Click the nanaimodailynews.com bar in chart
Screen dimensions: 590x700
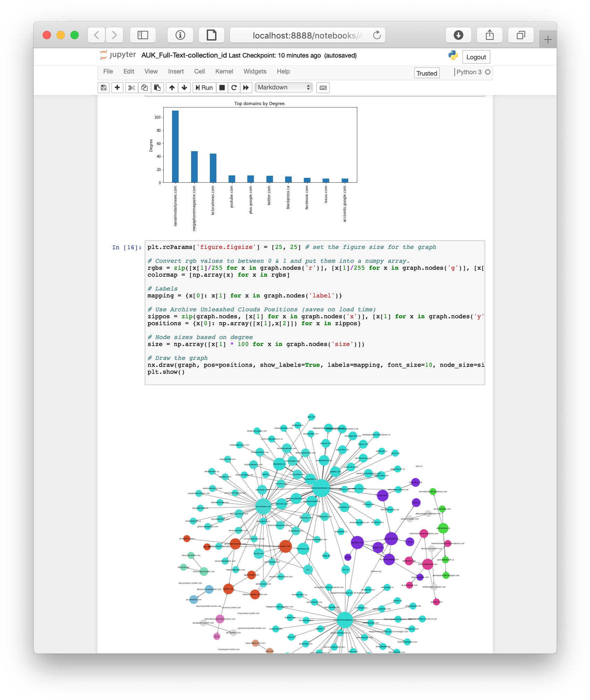[x=175, y=146]
